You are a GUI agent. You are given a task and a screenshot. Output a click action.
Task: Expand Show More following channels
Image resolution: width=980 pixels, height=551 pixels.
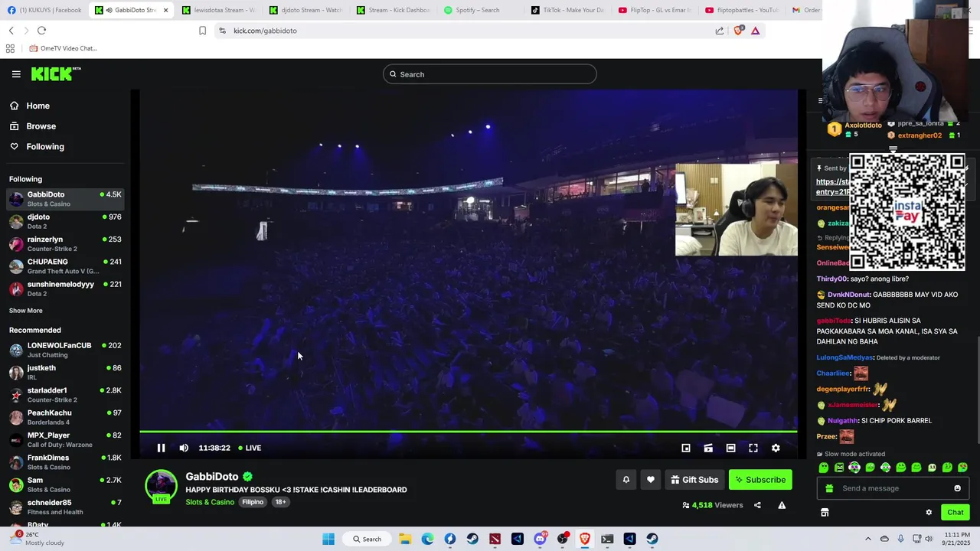click(x=26, y=311)
